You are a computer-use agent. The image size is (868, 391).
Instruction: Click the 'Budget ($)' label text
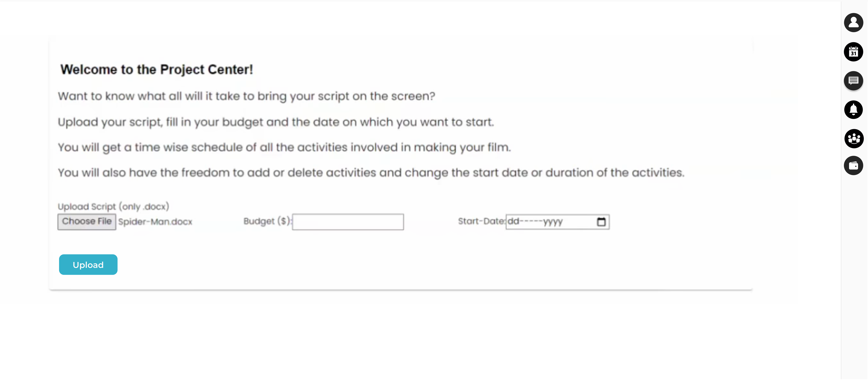[x=267, y=221]
